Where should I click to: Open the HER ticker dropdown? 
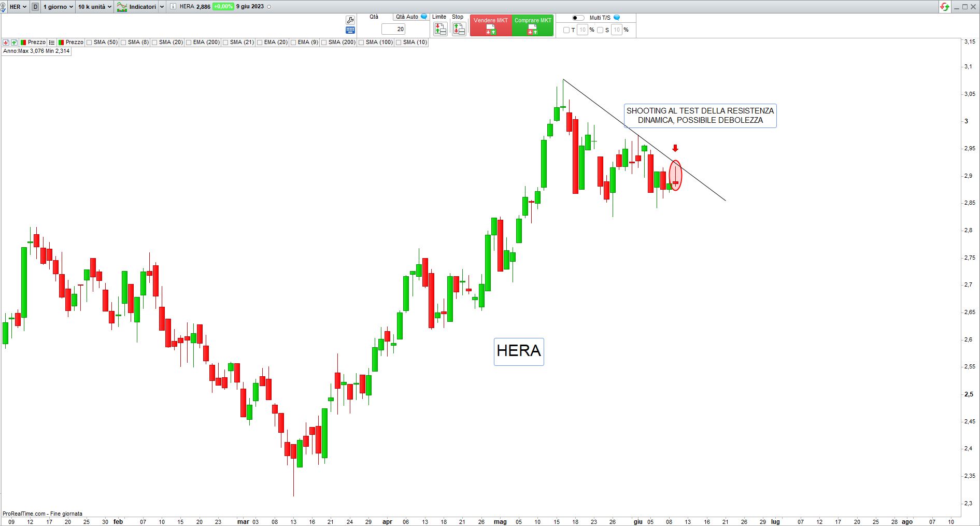[18, 7]
